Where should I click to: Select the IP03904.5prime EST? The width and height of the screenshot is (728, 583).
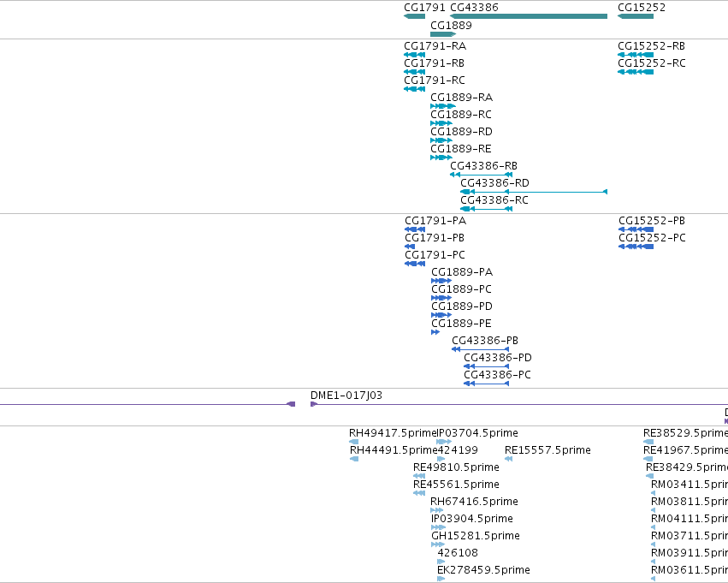[438, 527]
